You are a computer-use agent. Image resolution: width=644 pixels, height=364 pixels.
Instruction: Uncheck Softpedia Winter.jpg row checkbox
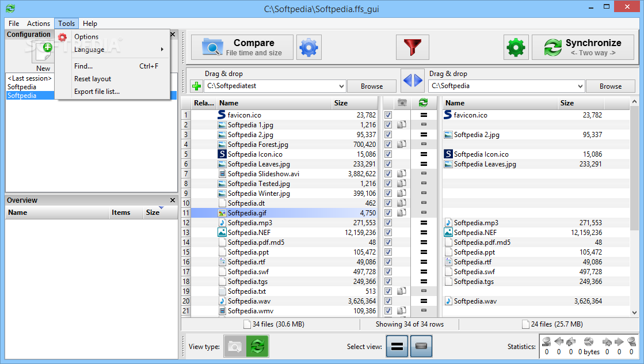pyautogui.click(x=388, y=194)
